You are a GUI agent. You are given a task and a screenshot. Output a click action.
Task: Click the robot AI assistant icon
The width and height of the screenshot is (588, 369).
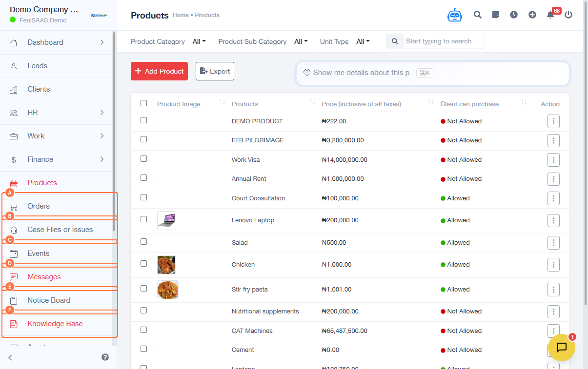(x=454, y=15)
